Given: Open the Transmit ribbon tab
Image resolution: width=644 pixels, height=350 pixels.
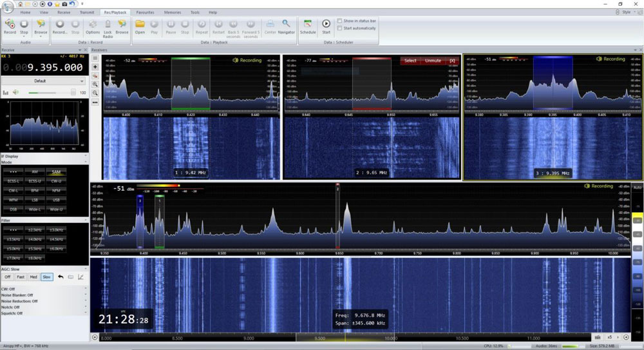Looking at the screenshot, I should click(x=87, y=12).
